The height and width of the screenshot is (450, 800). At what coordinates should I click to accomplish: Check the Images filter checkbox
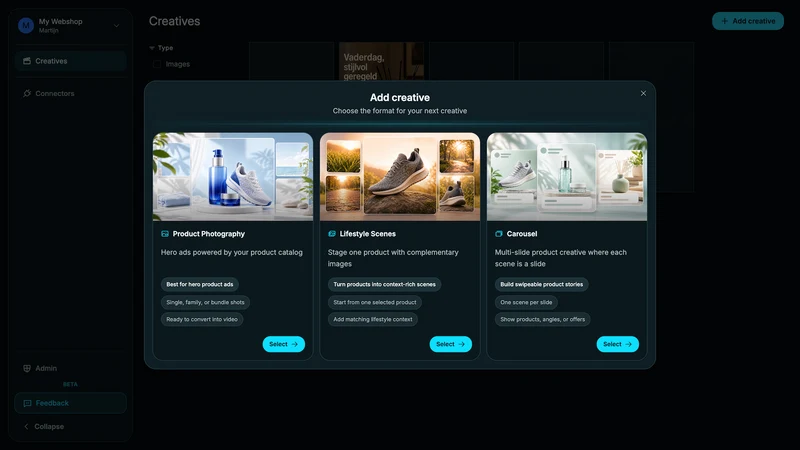[x=157, y=64]
